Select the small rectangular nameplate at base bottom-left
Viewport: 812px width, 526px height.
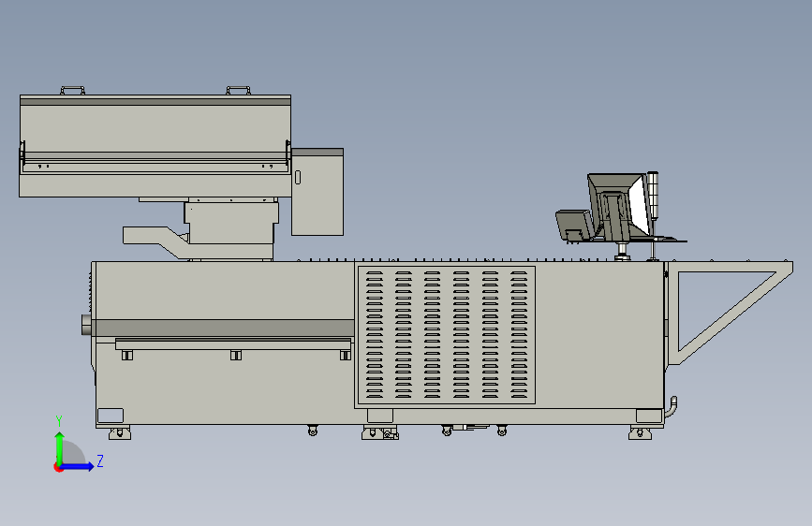[x=111, y=416]
